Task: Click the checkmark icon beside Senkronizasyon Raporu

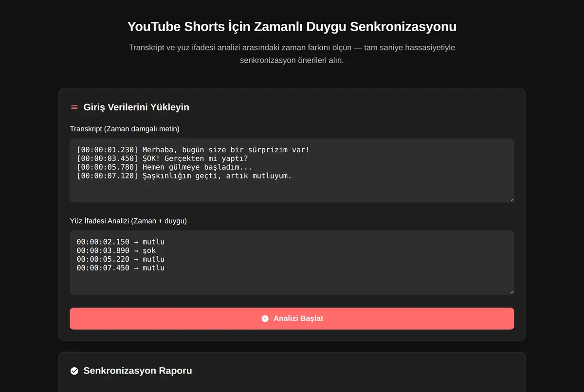Action: [74, 371]
